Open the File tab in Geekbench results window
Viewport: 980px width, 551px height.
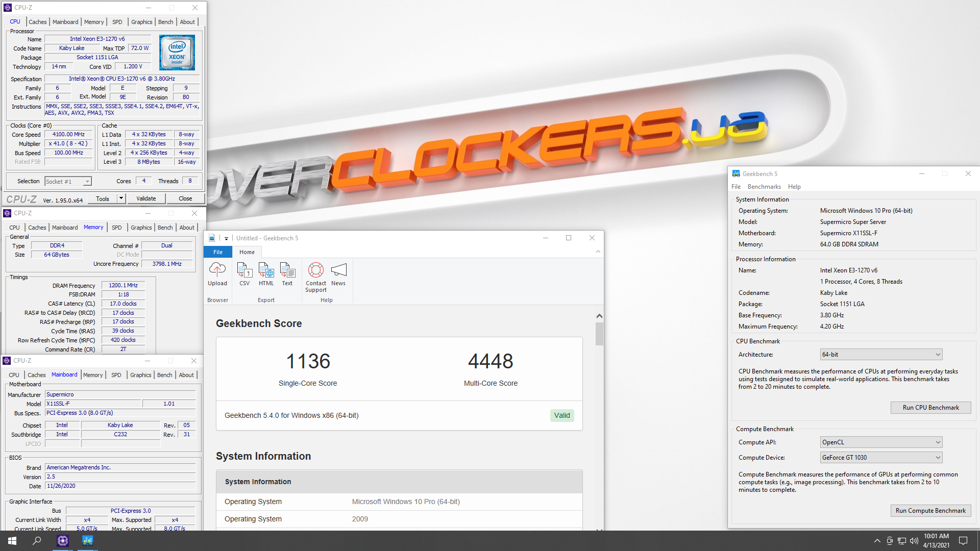[218, 252]
